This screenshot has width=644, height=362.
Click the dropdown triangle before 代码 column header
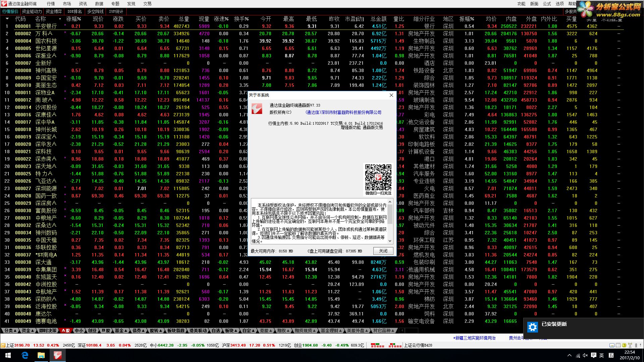click(7, 19)
